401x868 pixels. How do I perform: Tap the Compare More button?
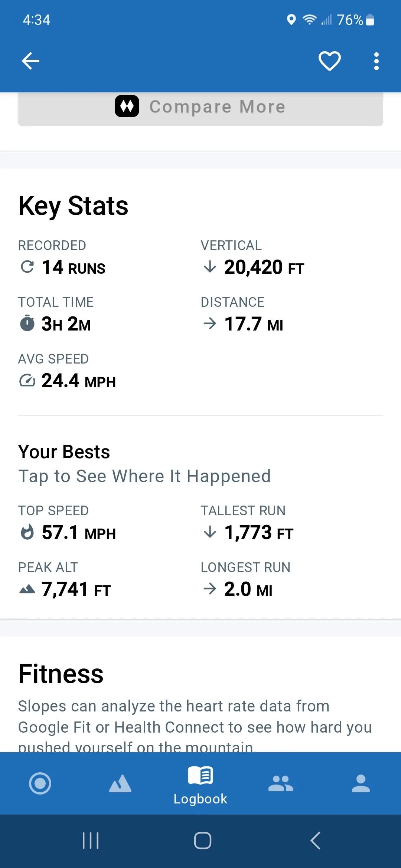[200, 108]
